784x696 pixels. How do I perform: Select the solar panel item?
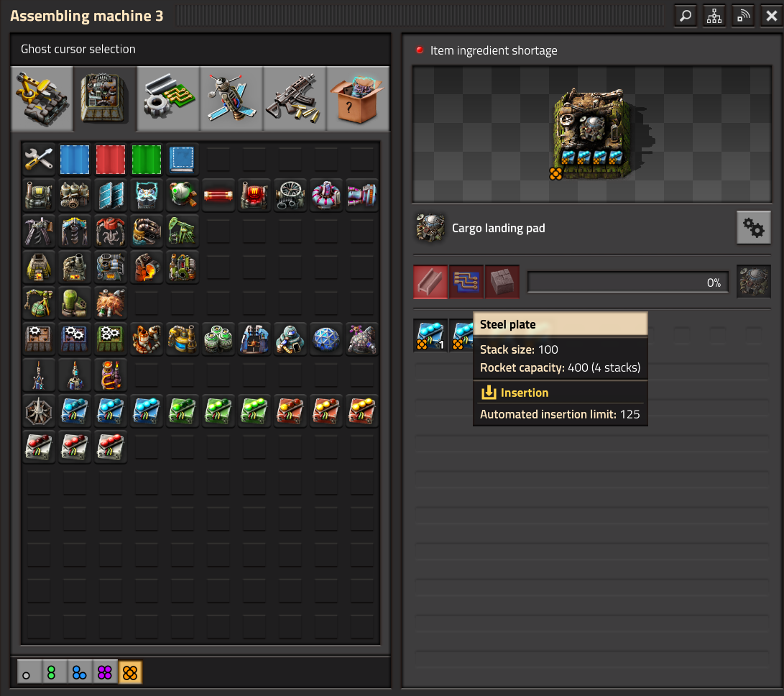(x=111, y=195)
